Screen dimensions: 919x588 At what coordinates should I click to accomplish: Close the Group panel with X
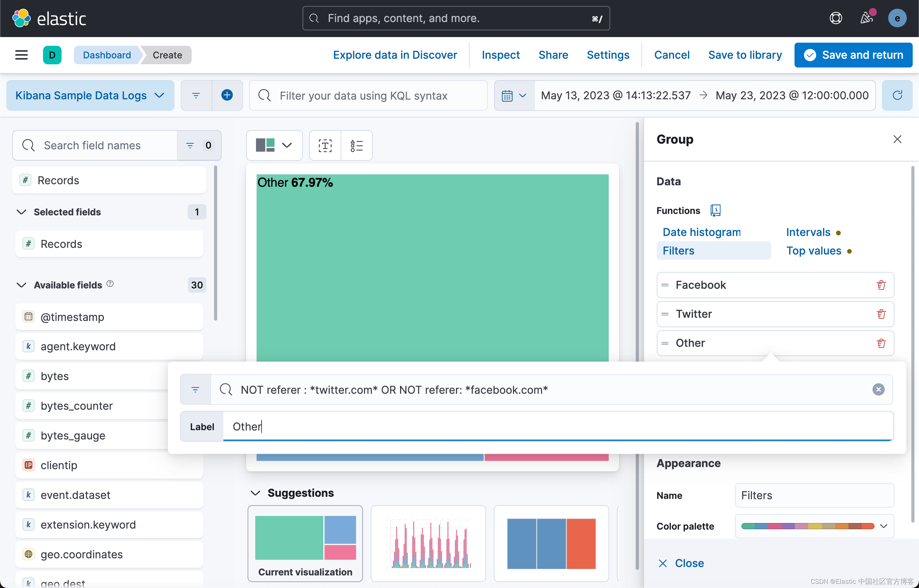pyautogui.click(x=897, y=139)
